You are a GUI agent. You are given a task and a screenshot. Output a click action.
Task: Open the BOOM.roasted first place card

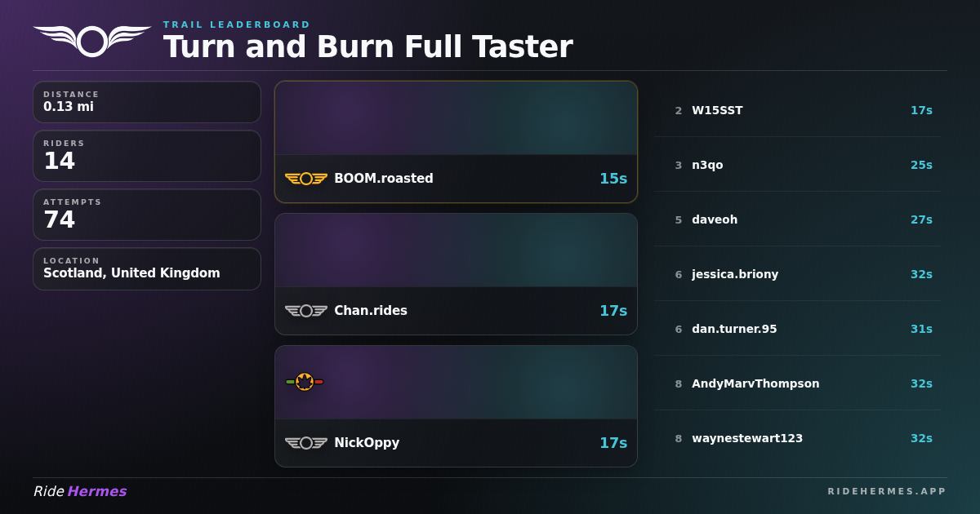[x=456, y=142]
